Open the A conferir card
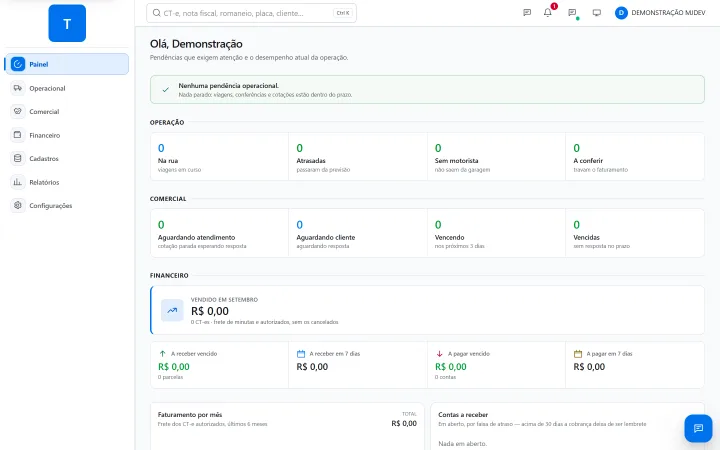720x450 pixels. tap(635, 157)
